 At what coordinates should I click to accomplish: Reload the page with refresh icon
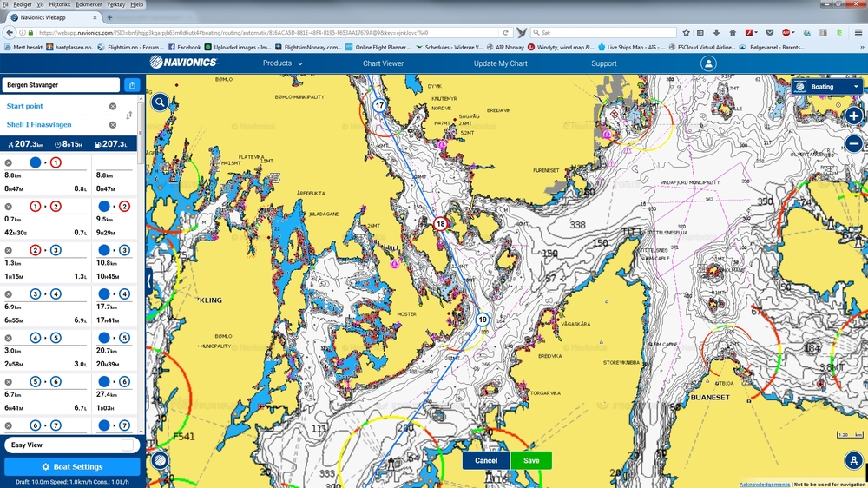[505, 33]
